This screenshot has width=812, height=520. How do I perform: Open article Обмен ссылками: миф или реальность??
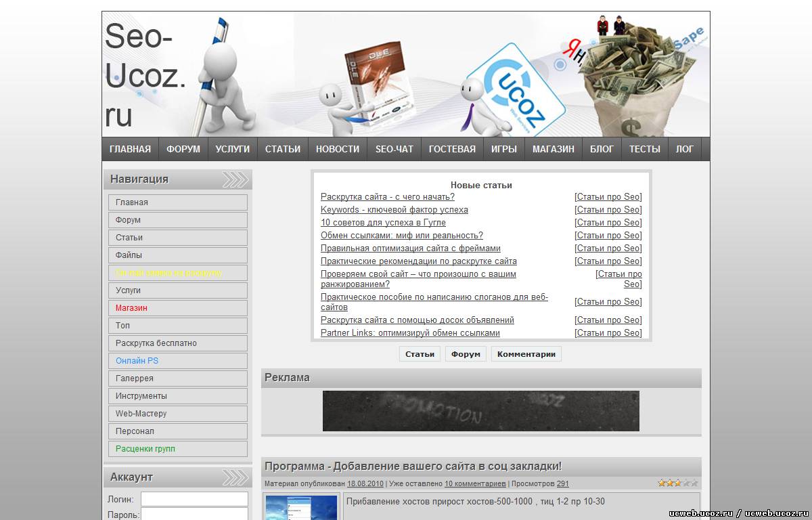402,236
